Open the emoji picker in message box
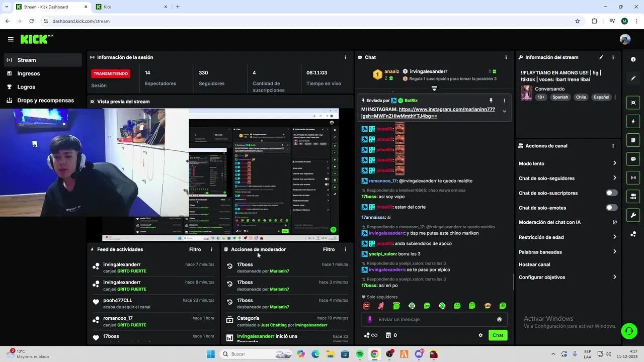Screen dimensions: 644x362 tap(499, 319)
